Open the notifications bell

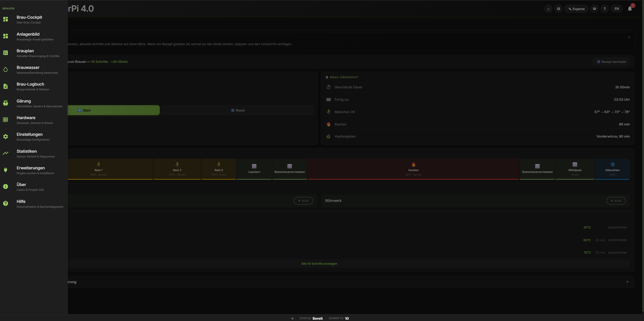pyautogui.click(x=630, y=9)
